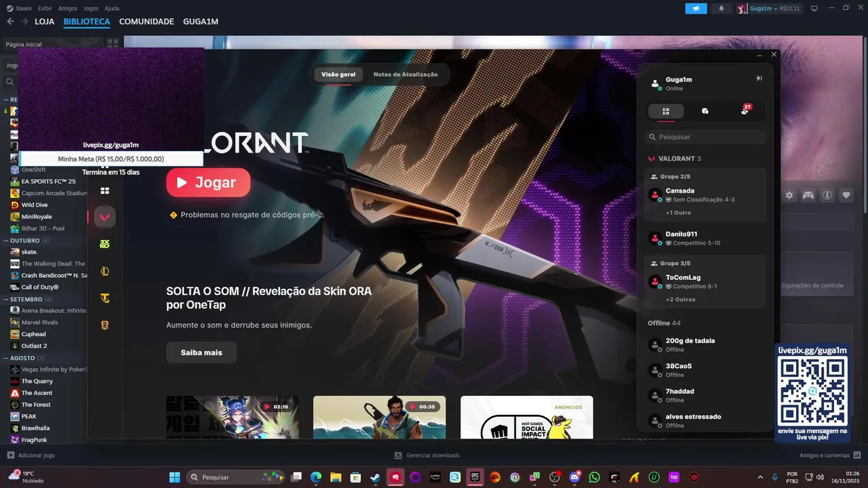
Task: Open the Exibir menu
Action: pos(45,8)
